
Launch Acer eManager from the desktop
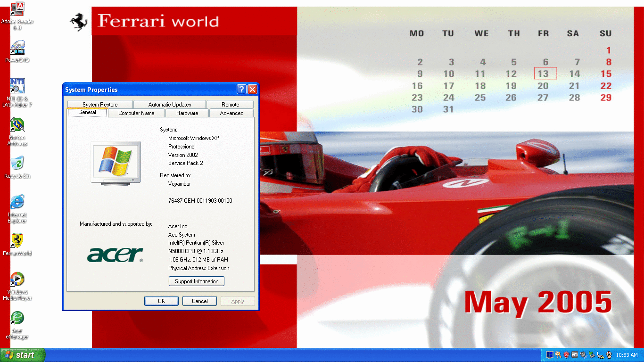pyautogui.click(x=17, y=318)
